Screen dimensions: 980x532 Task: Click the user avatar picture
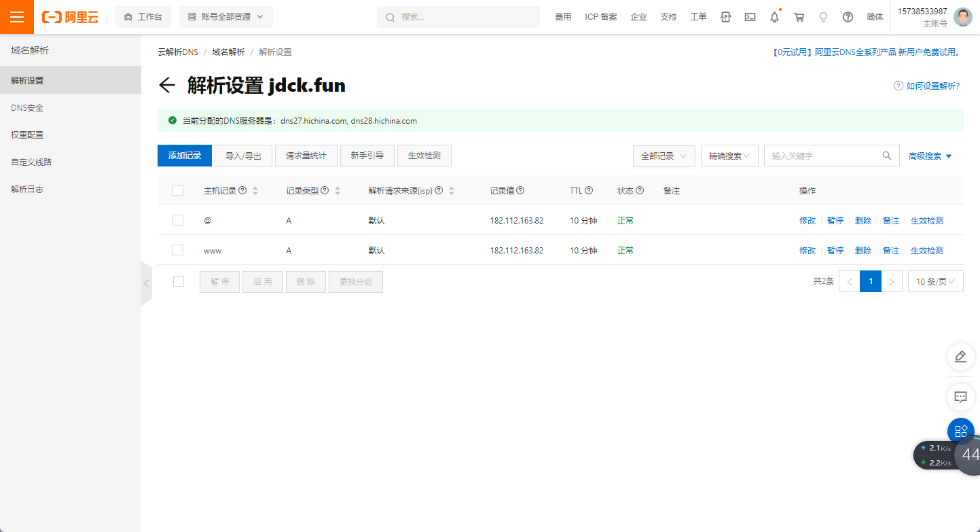click(x=962, y=17)
